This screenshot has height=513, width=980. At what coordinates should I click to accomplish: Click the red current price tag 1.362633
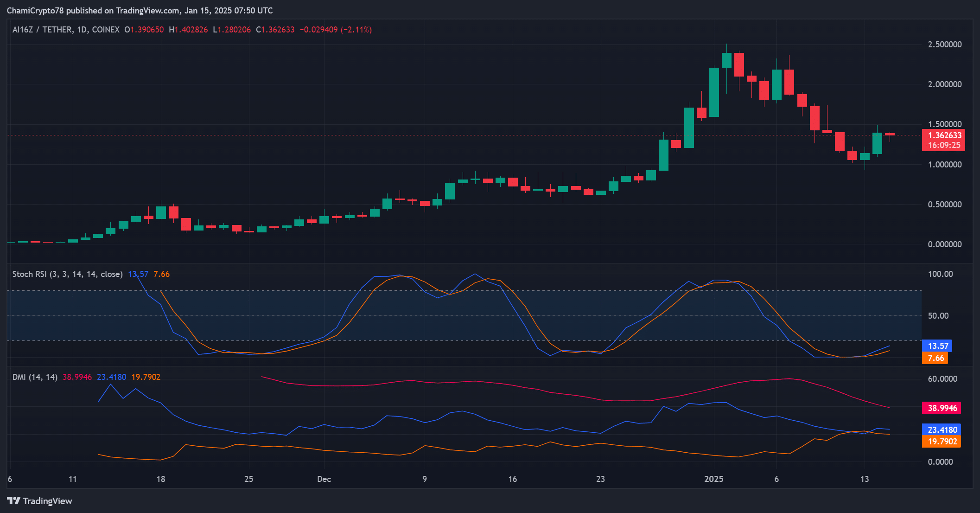[x=944, y=135]
